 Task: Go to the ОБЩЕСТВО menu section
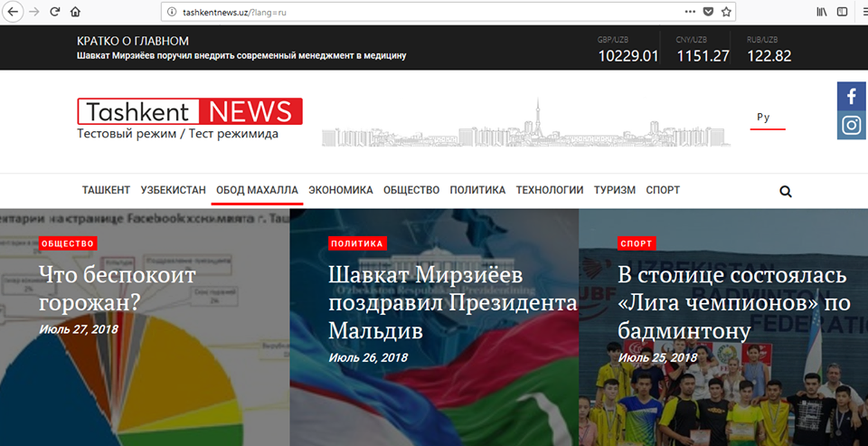(411, 190)
